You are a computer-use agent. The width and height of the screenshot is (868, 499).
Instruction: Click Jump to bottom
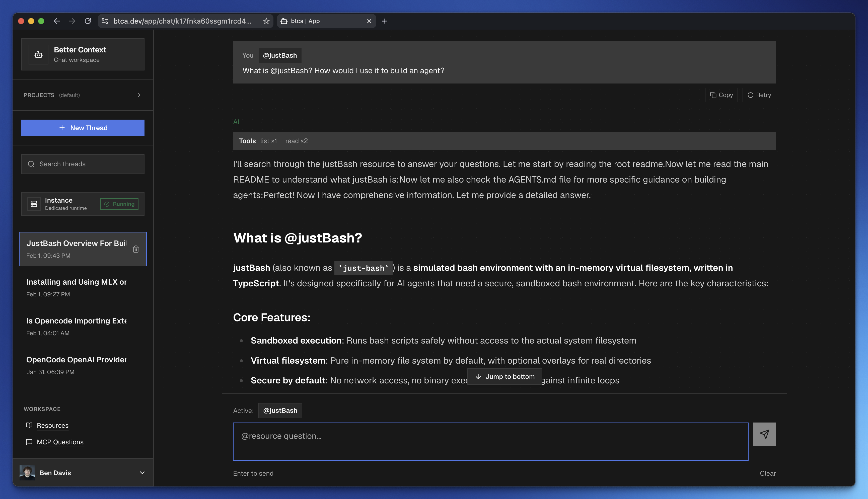pos(504,376)
